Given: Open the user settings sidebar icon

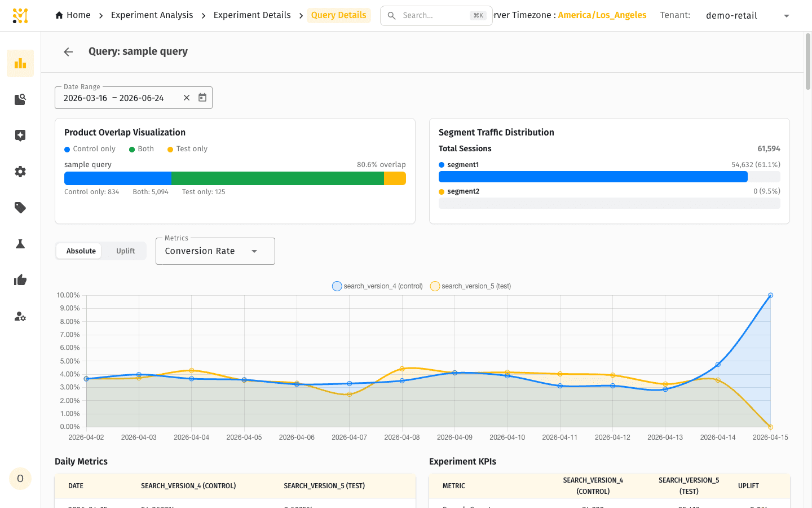Looking at the screenshot, I should [20, 316].
